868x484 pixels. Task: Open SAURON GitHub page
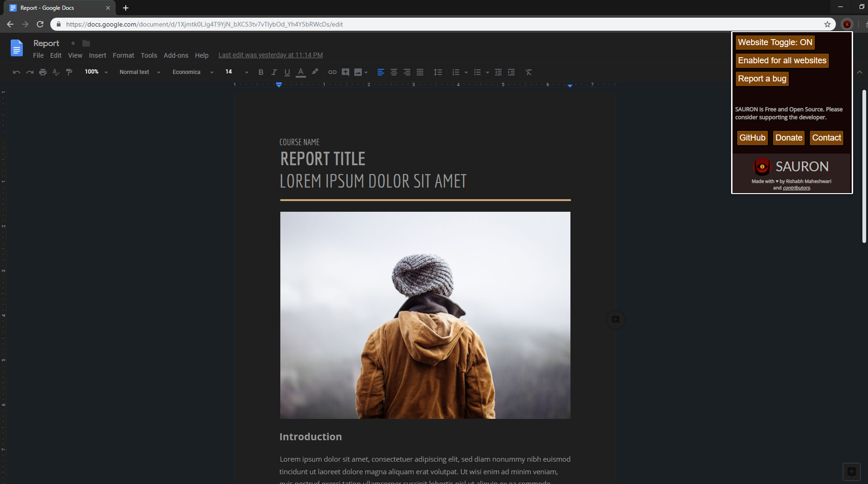(x=752, y=138)
